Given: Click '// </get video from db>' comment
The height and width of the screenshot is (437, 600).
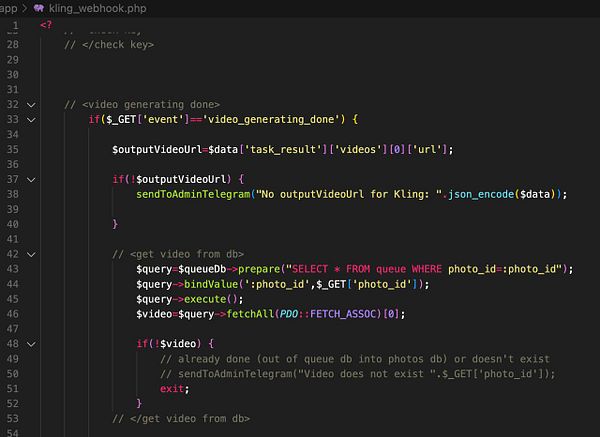Looking at the screenshot, I should pyautogui.click(x=181, y=419).
